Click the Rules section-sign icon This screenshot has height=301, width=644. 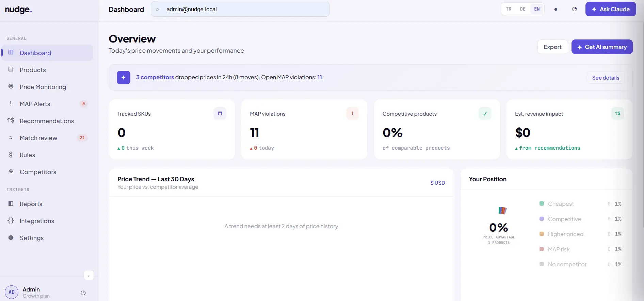[x=11, y=155]
